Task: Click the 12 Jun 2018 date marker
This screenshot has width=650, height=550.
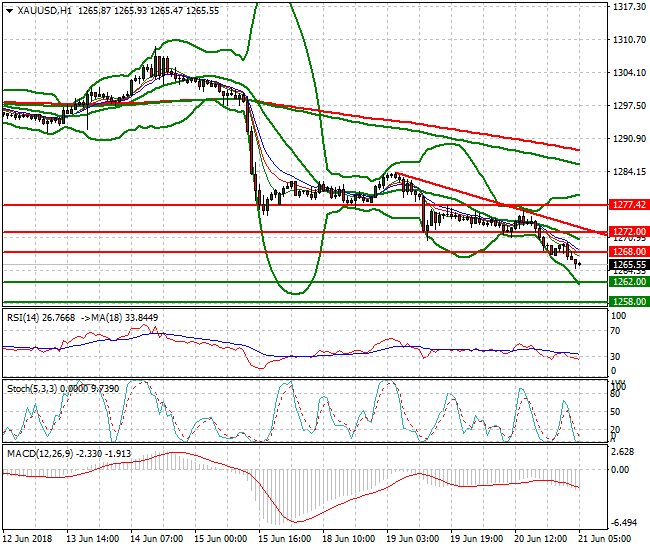Action: [26, 539]
